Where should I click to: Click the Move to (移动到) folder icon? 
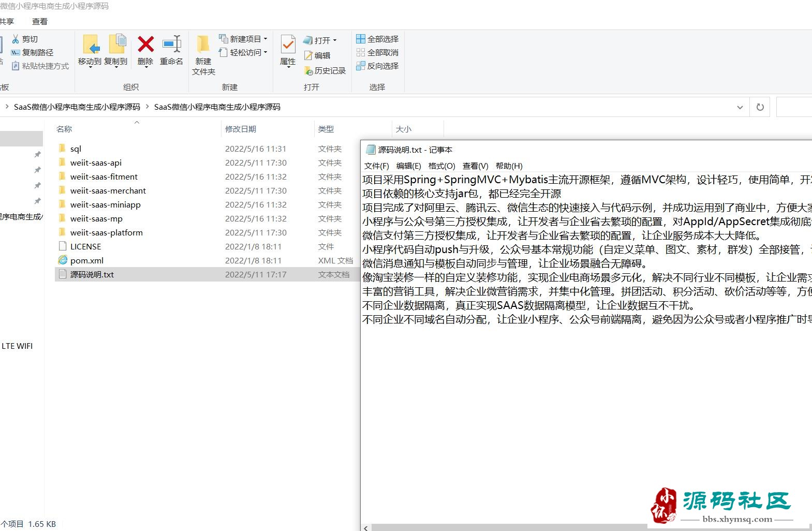click(x=91, y=45)
